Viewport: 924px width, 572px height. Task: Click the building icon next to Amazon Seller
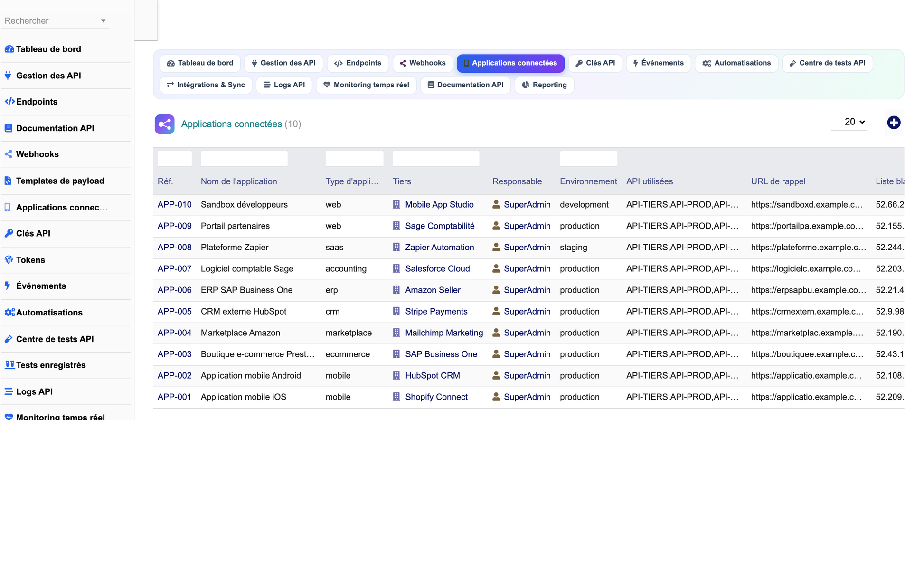pyautogui.click(x=396, y=290)
